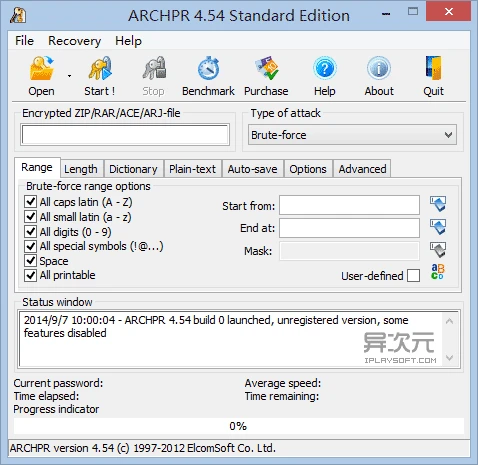Uncheck All special symbols checkbox
The height and width of the screenshot is (465, 478).
30,246
